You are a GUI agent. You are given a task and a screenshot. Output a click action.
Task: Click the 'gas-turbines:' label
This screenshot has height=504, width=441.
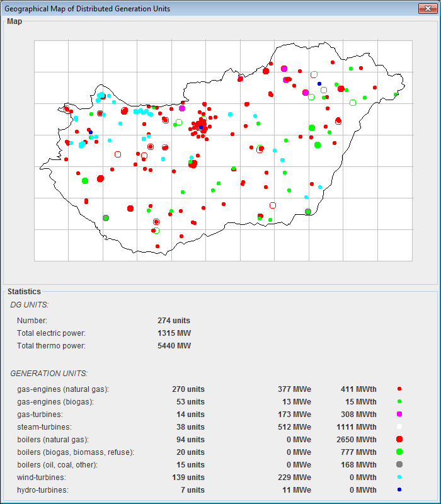40,415
